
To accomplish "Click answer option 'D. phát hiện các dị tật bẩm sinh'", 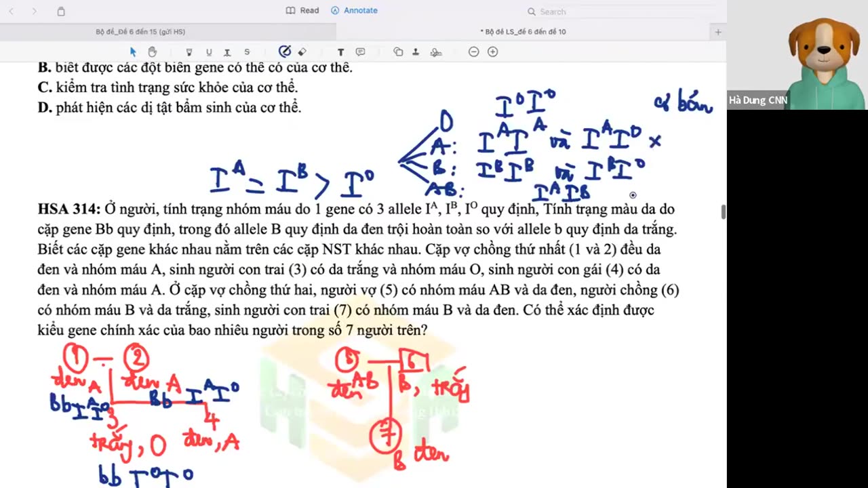I will tap(170, 107).
